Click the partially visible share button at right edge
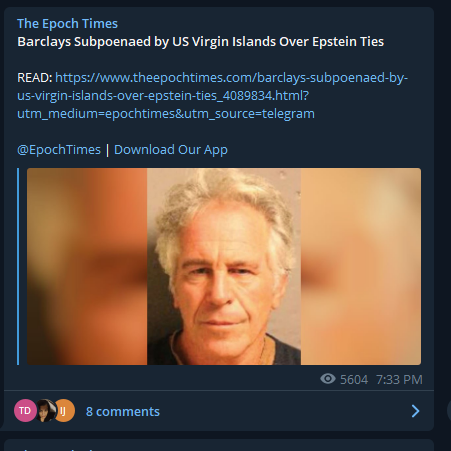Image resolution: width=451 pixels, height=451 pixels. 449,411
